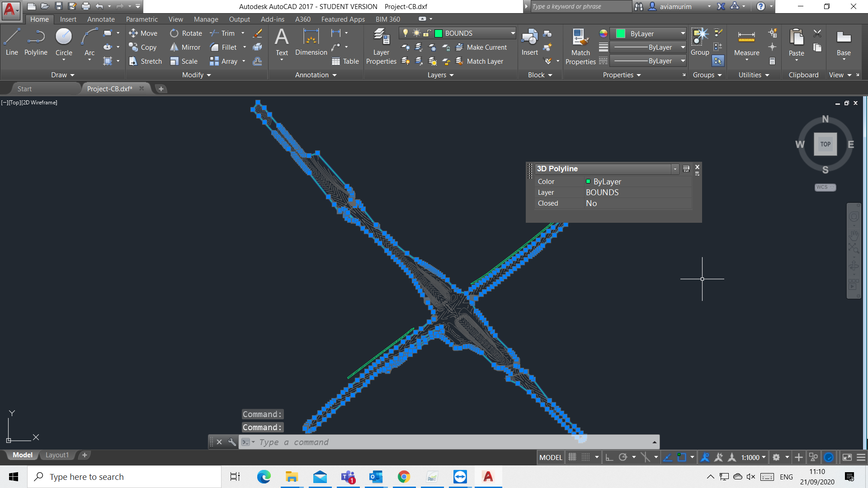This screenshot has height=488, width=868.
Task: Toggle ortho mode in status bar
Action: [x=609, y=457]
